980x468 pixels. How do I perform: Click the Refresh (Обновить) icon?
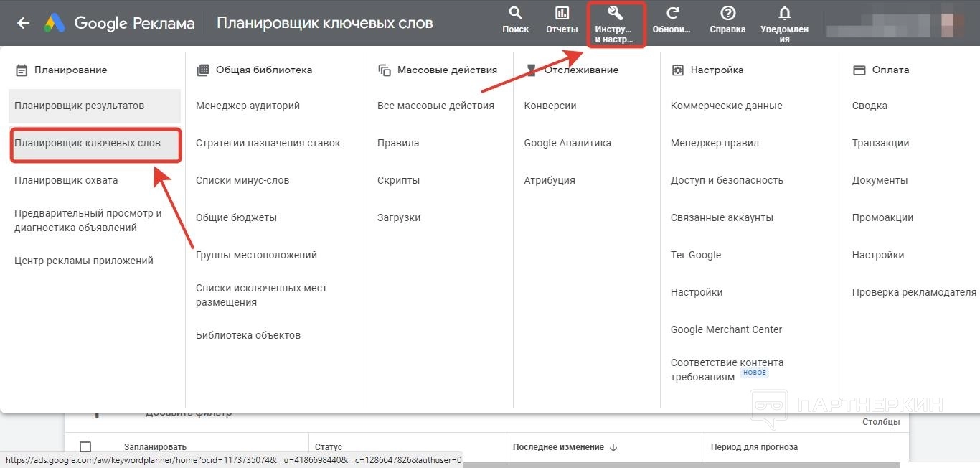point(672,13)
